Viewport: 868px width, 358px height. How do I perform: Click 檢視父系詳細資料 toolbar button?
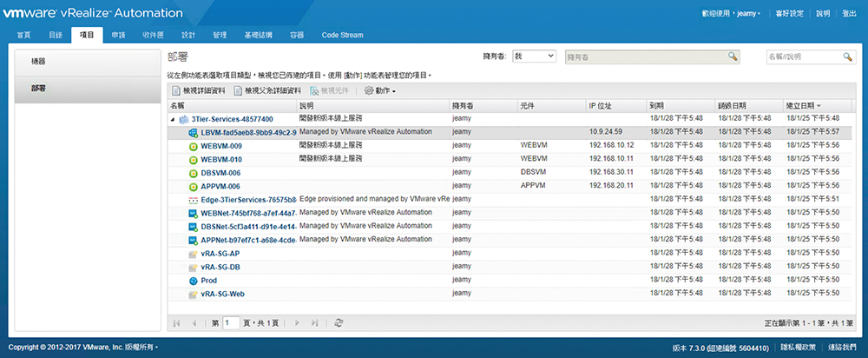[x=268, y=90]
